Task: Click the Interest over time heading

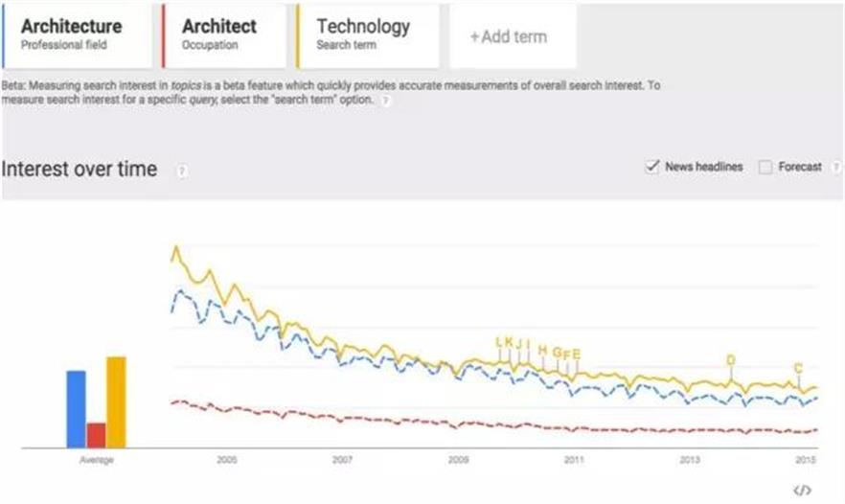Action: pos(80,170)
